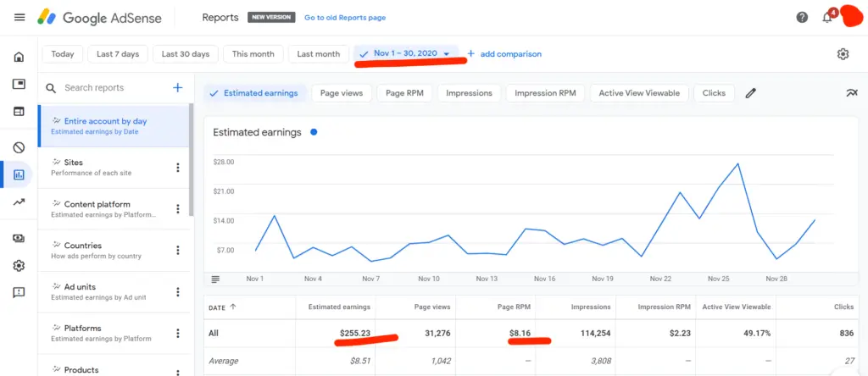Screen dimensions: 868x376
Task: Open the Help question mark icon
Action: [802, 17]
